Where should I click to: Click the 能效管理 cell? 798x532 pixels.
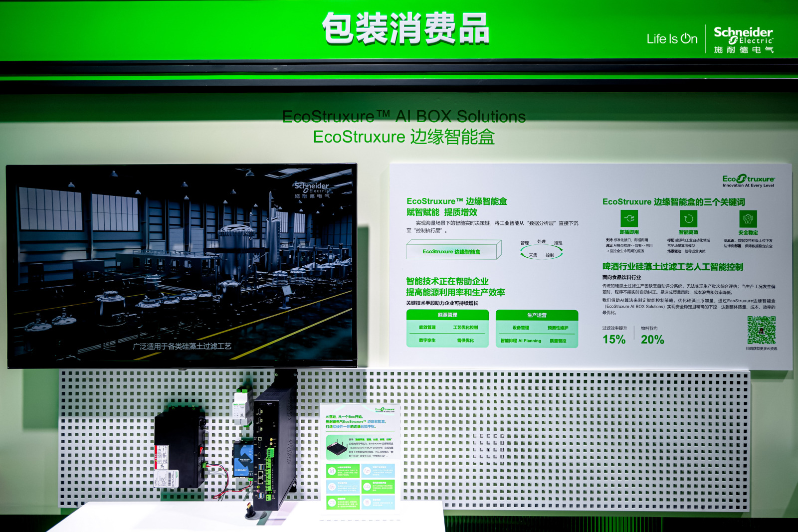(427, 328)
